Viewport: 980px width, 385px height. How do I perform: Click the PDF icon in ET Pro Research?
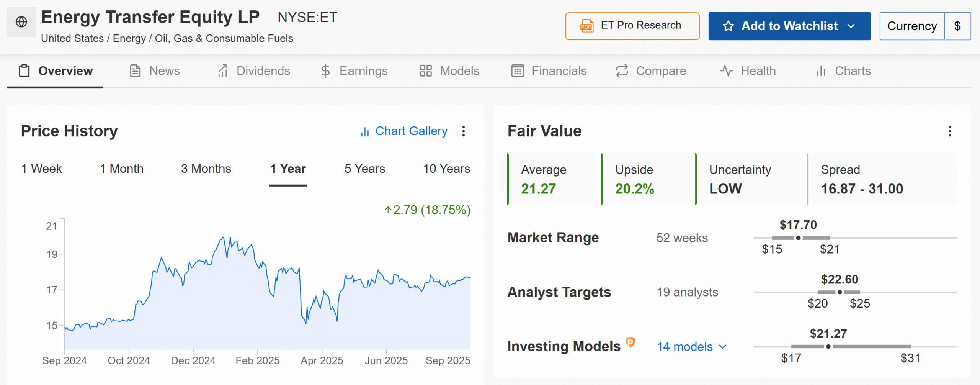586,26
